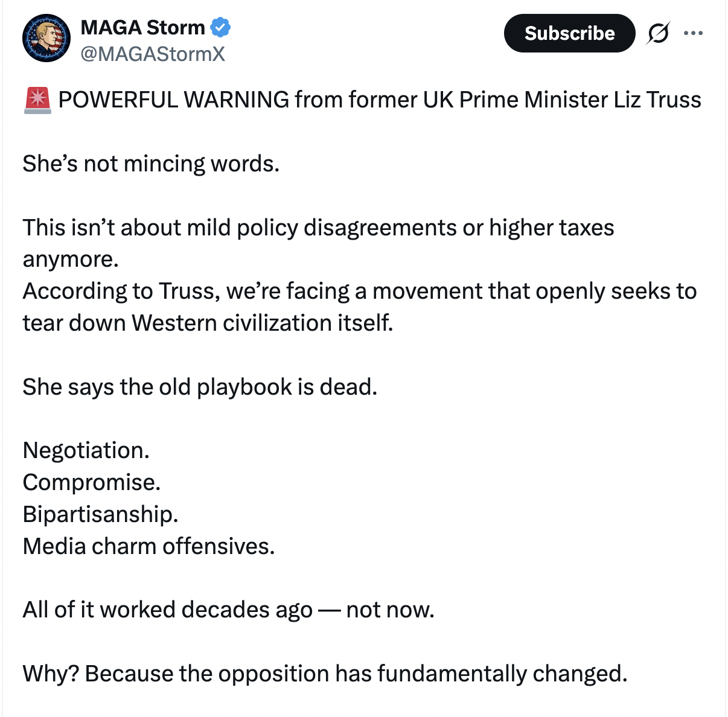This screenshot has width=728, height=717.
Task: Open the @MAGAStormX handle link
Action: (x=153, y=54)
